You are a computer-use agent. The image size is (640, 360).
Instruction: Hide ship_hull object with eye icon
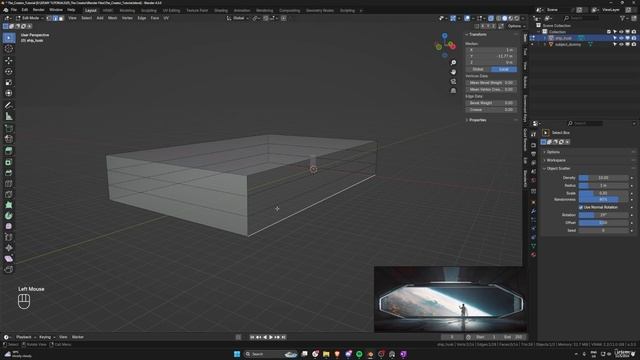tap(621, 38)
